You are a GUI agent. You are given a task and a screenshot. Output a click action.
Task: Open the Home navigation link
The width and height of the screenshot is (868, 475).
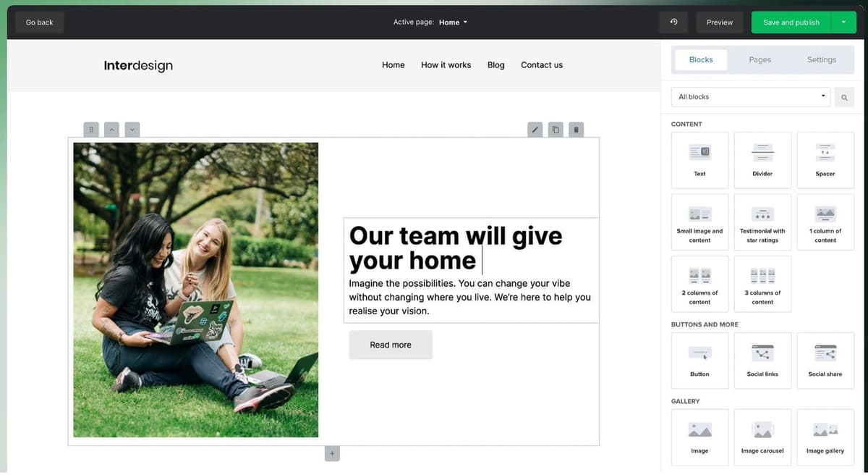[x=393, y=65]
